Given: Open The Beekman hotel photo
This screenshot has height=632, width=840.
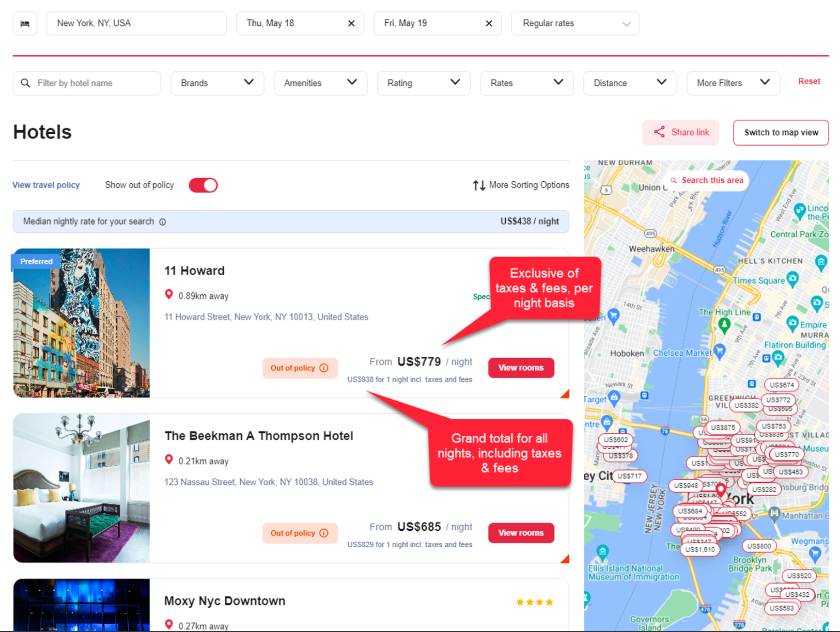Looking at the screenshot, I should [82, 488].
